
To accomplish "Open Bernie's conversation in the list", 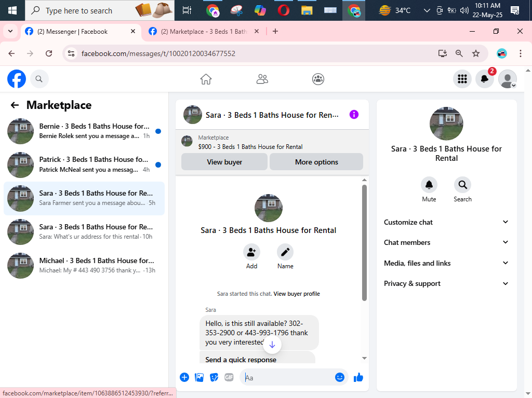I will coord(84,131).
